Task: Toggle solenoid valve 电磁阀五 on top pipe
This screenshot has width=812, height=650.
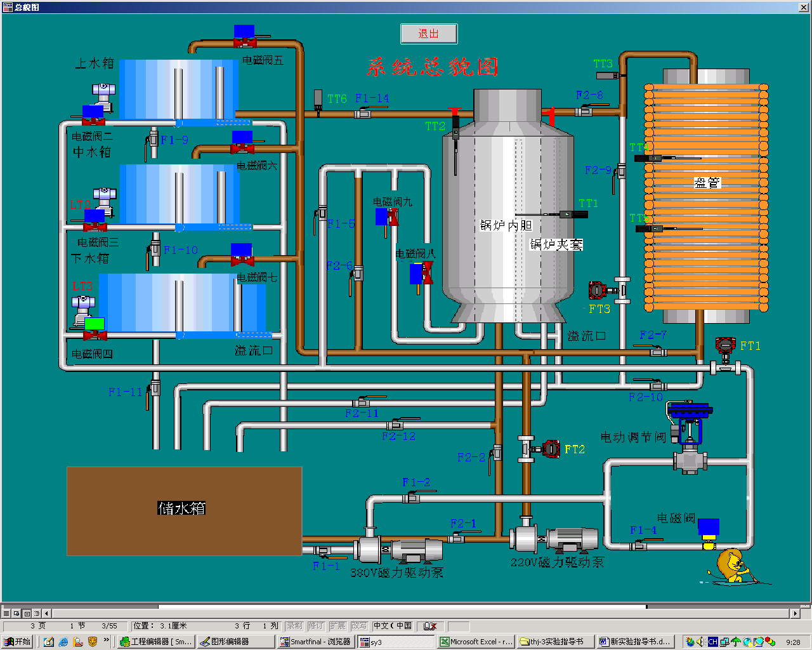Action: click(x=244, y=36)
